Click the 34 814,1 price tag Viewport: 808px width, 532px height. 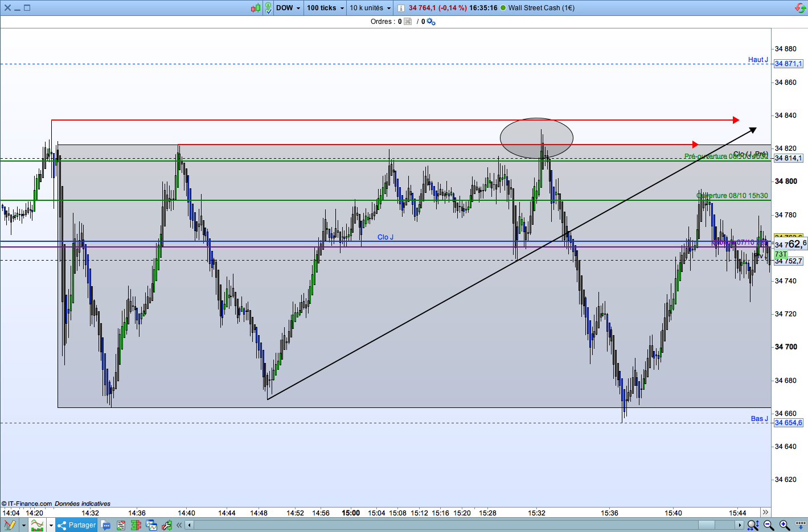click(x=788, y=158)
